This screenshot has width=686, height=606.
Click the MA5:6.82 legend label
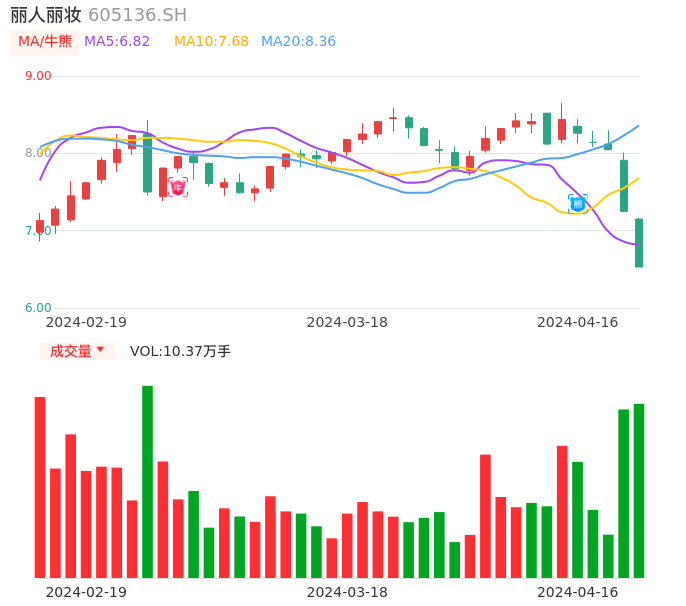click(x=117, y=42)
